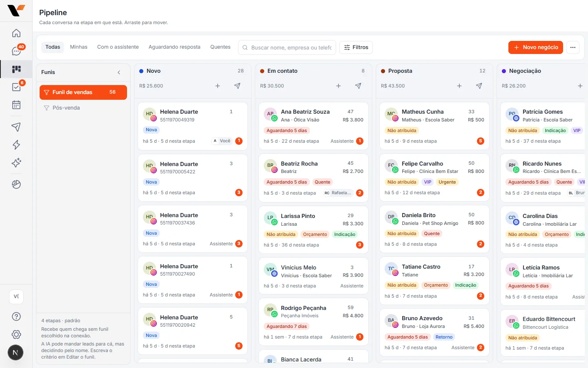Switch to Com o assistente tab

point(118,47)
